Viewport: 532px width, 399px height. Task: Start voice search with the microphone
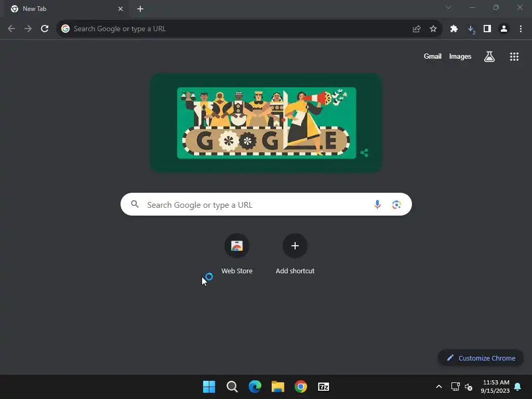pyautogui.click(x=377, y=204)
